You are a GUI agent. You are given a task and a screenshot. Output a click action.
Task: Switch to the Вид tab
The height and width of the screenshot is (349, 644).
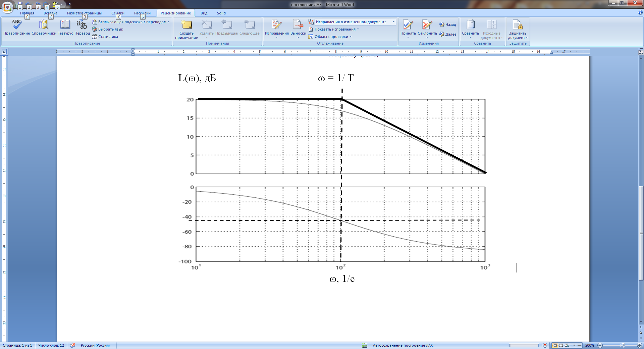(x=204, y=13)
